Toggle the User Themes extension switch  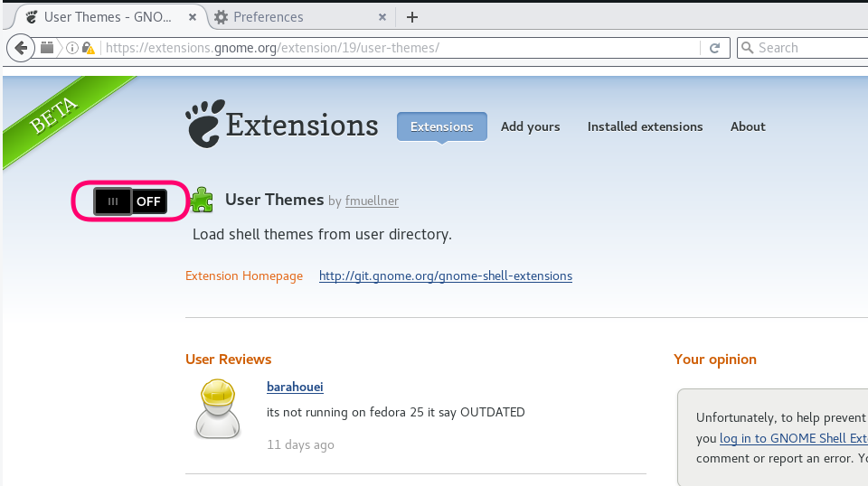tap(130, 201)
